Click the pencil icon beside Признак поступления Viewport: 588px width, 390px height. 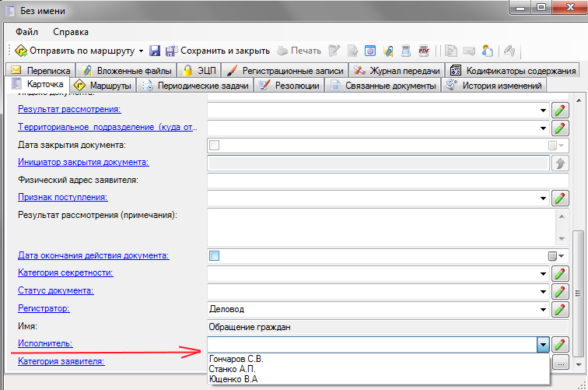[x=560, y=199]
